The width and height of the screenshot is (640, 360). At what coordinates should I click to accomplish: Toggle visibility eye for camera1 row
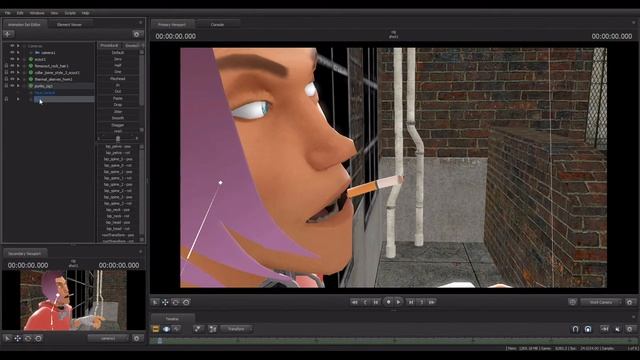click(12, 53)
